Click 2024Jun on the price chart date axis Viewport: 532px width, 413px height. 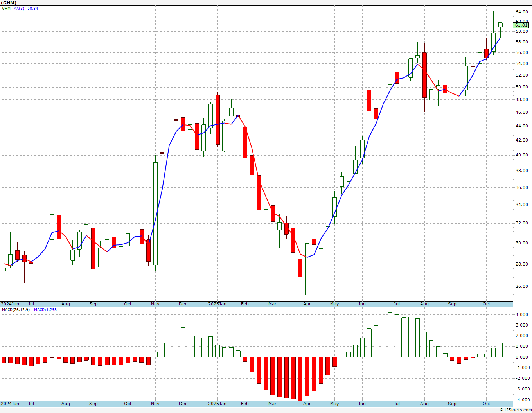pos(10,304)
